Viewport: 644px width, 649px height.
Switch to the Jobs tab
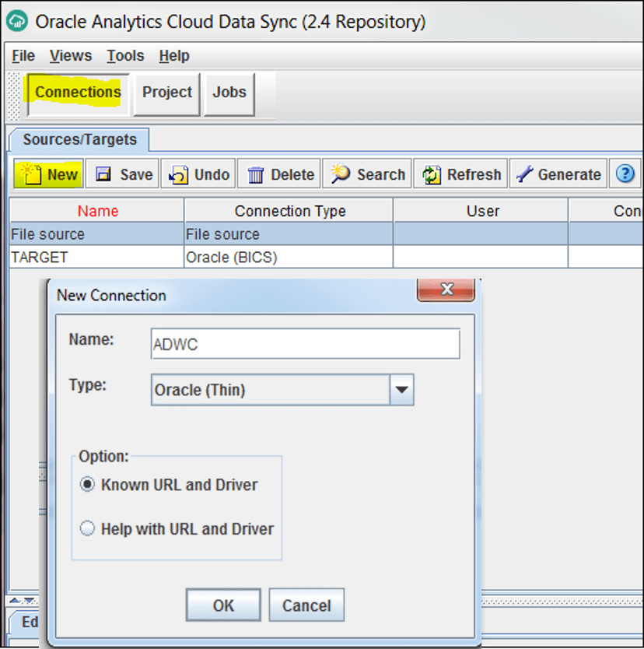point(228,92)
